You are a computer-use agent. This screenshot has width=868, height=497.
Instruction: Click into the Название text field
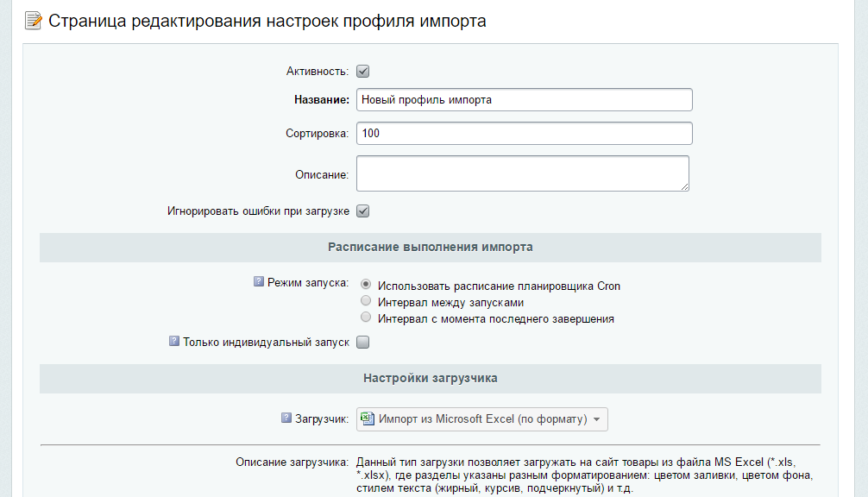click(x=524, y=100)
